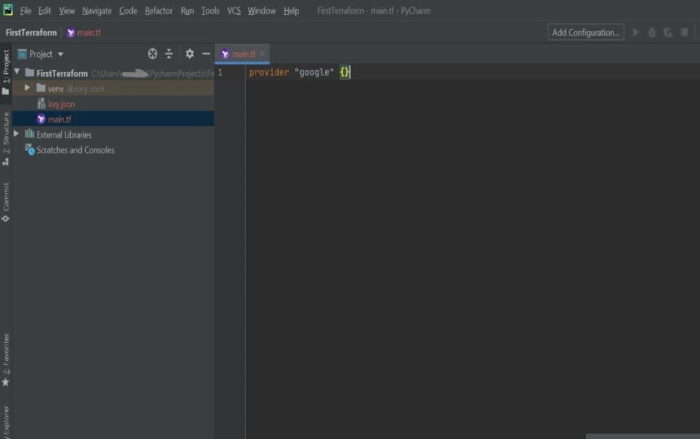
Task: Expand the venv folder in project tree
Action: click(28, 88)
